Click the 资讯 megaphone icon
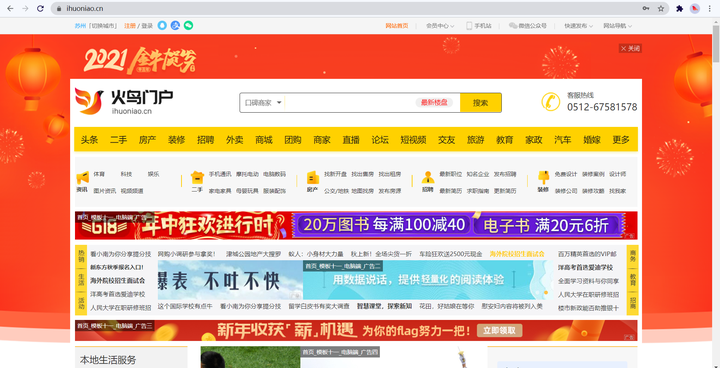Viewport: 720px width, 368px height. [x=82, y=177]
